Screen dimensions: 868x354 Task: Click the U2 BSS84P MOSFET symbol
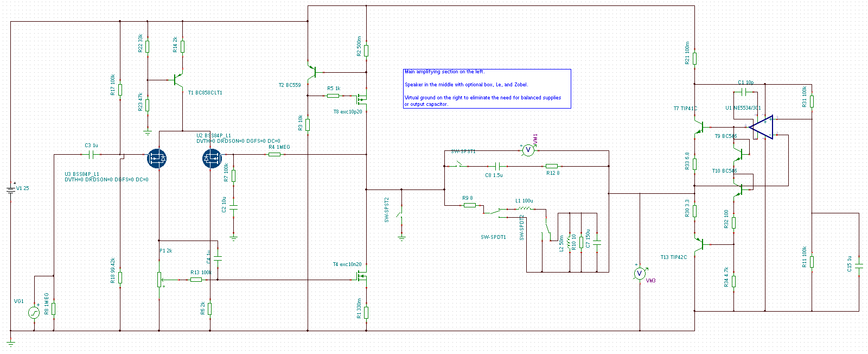pyautogui.click(x=212, y=159)
